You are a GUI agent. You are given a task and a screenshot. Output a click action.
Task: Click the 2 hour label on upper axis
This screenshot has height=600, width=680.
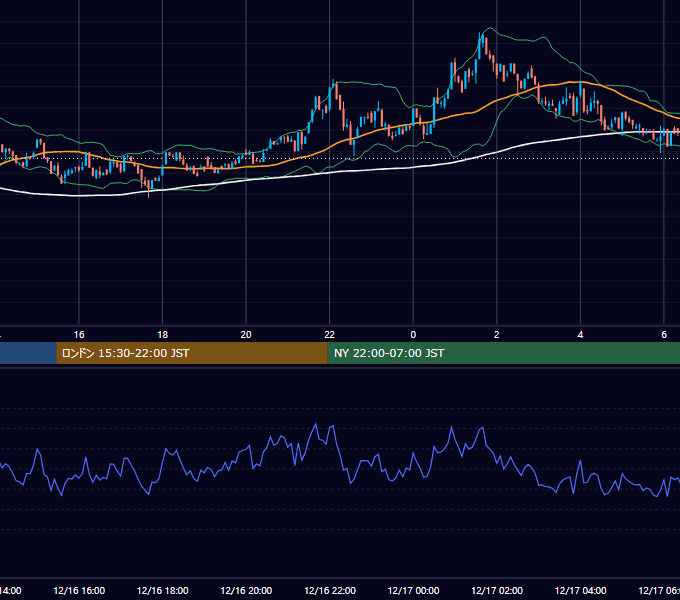[x=497, y=335]
